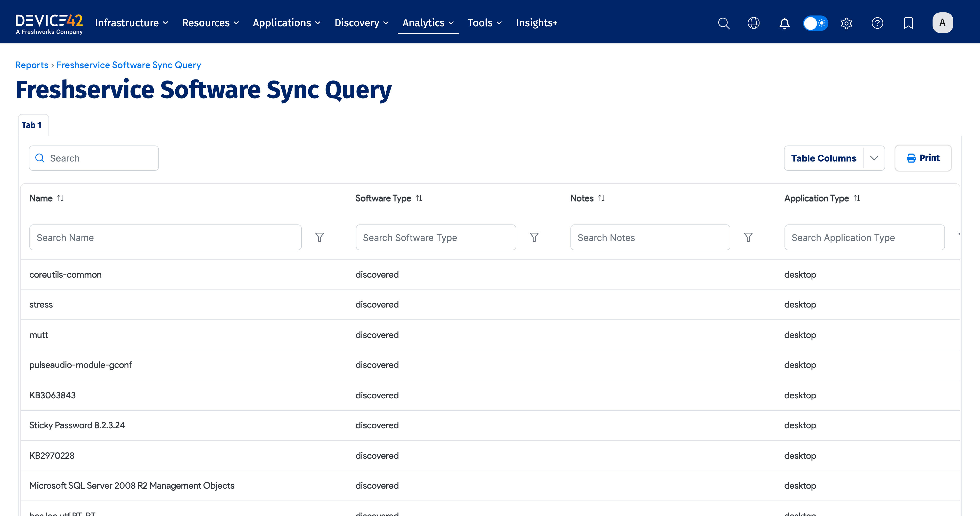Image resolution: width=980 pixels, height=516 pixels.
Task: Focus the Search Notes field
Action: 650,237
